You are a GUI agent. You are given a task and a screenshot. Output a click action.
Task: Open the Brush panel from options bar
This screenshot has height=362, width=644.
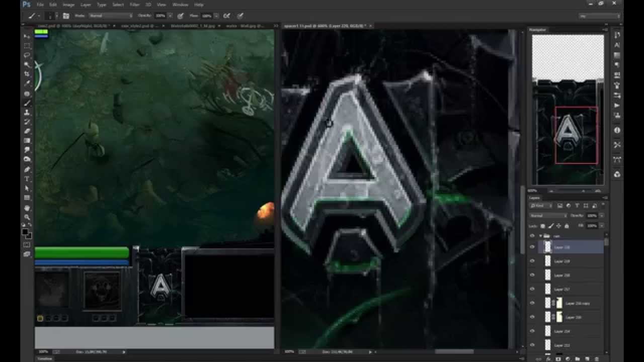coord(66,16)
